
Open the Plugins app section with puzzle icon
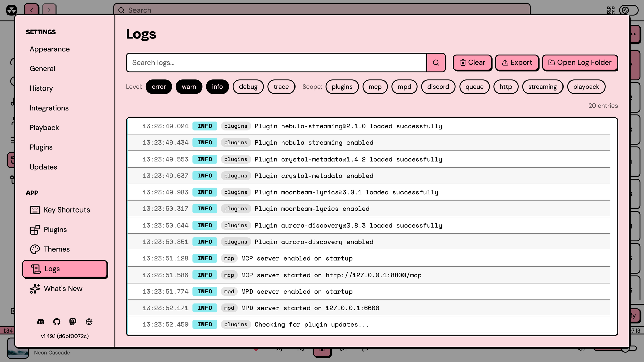tap(65, 230)
